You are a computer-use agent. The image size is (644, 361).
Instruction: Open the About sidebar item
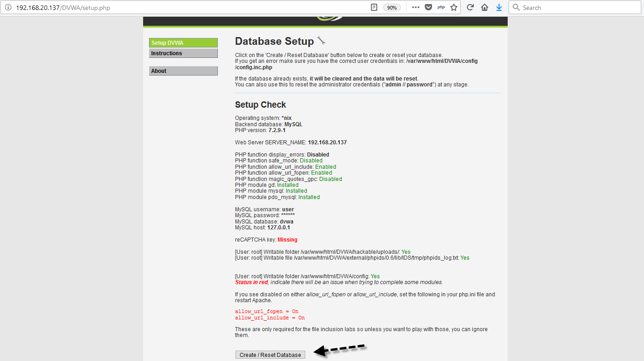(183, 71)
